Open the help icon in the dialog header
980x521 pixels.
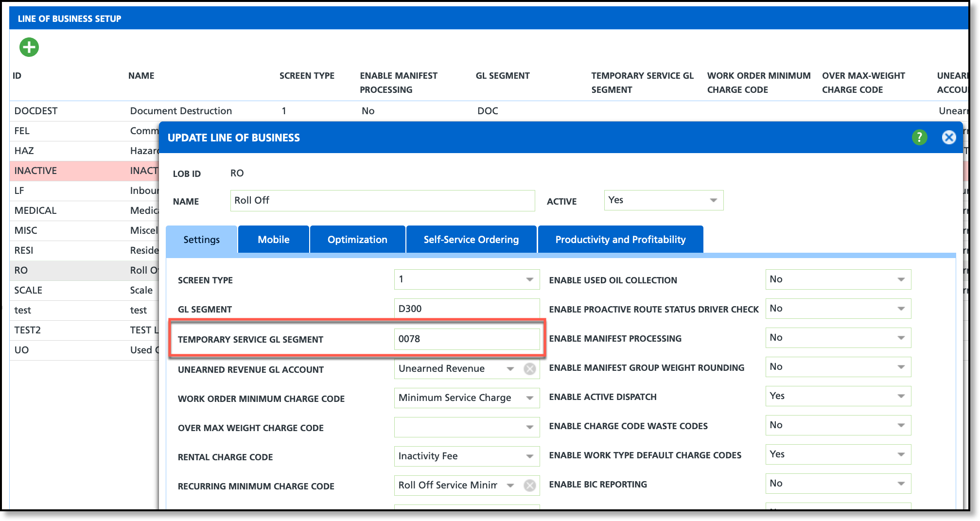click(919, 138)
